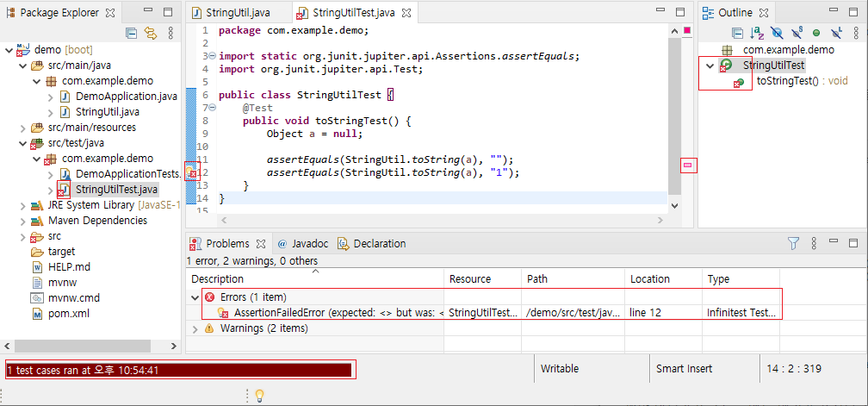Open Problems view menu dots

(814, 243)
